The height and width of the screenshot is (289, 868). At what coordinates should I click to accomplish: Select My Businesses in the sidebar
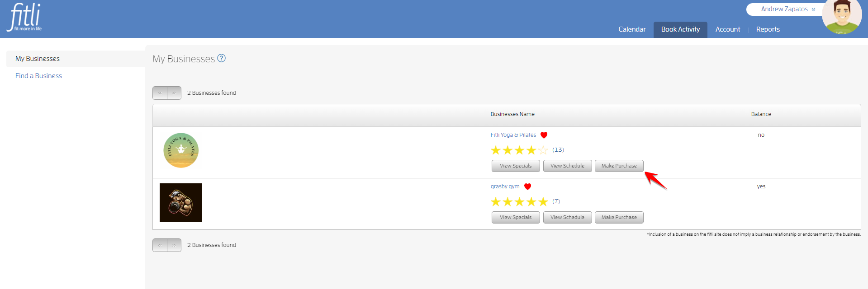[76, 59]
